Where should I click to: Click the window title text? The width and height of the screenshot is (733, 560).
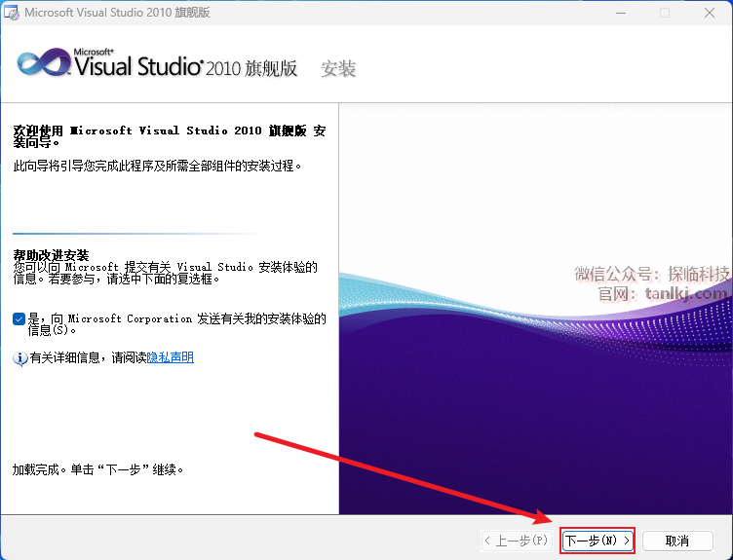(x=117, y=13)
